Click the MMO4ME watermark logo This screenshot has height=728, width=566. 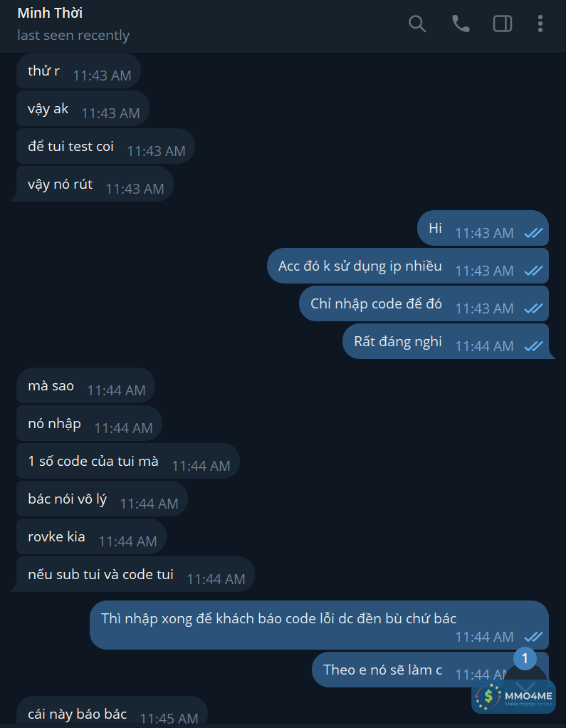(514, 696)
